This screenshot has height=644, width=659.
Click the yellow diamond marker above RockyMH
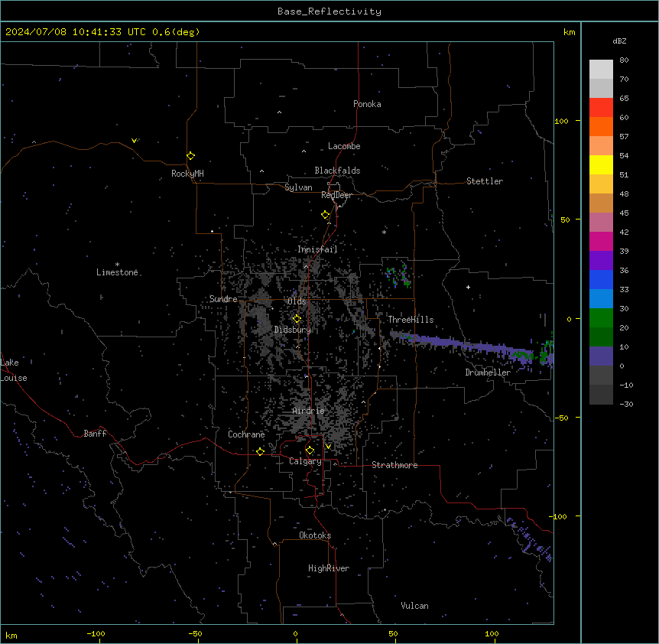pyautogui.click(x=190, y=156)
